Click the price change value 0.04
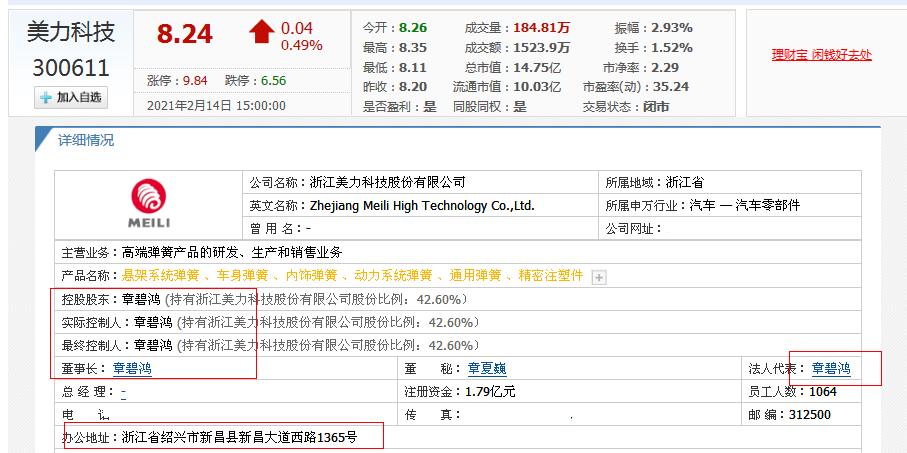907x453 pixels. click(x=297, y=28)
